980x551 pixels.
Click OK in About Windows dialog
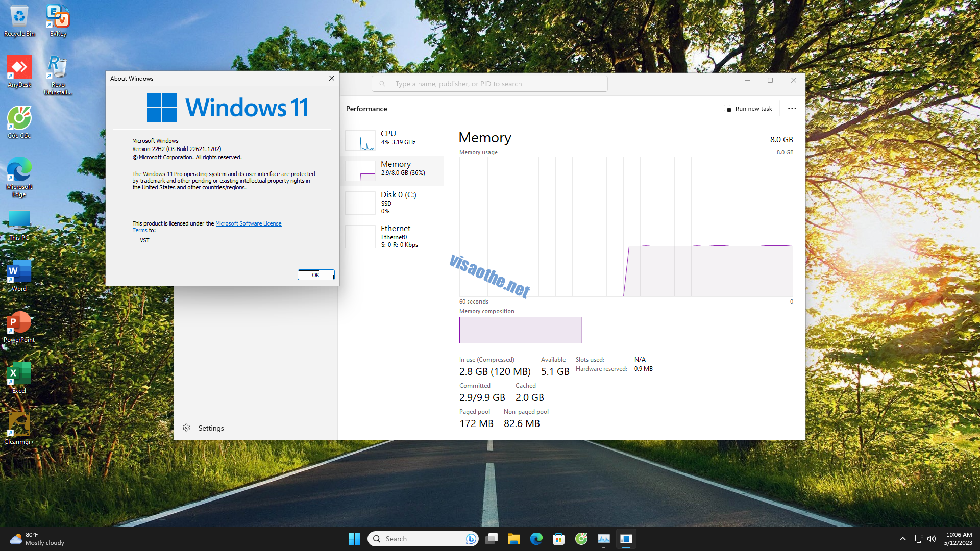click(x=316, y=275)
